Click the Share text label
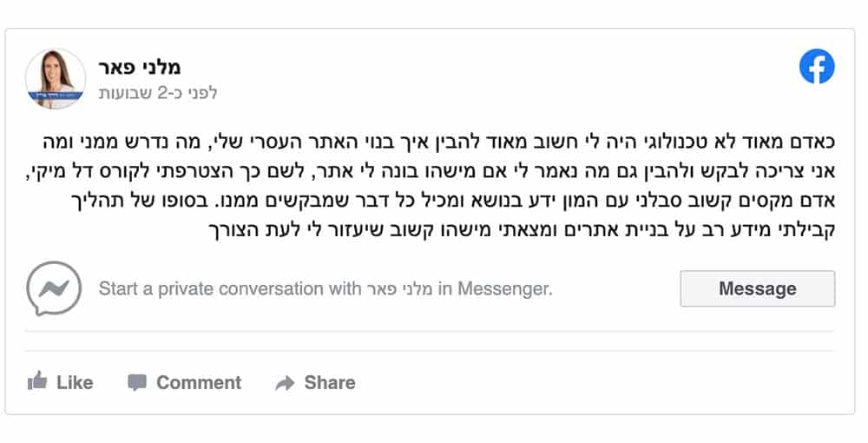The image size is (868, 443). [330, 382]
